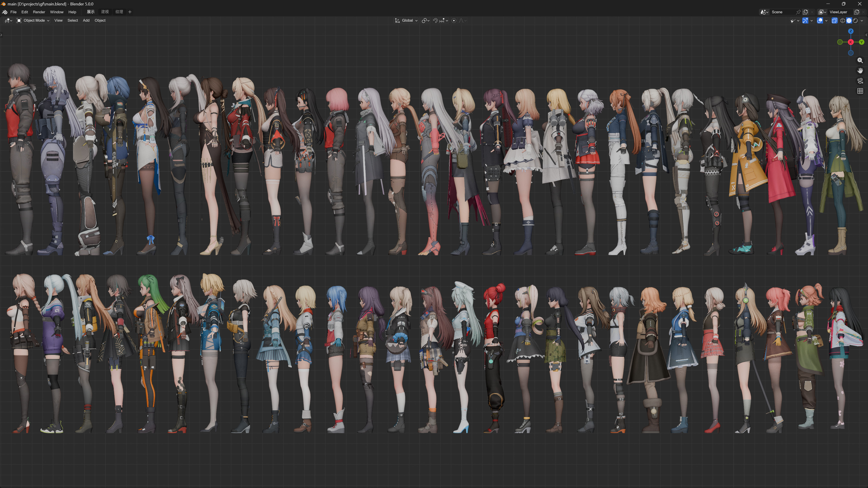This screenshot has height=488, width=868.
Task: Switch perspective/orthographic with the grid icon
Action: [860, 91]
